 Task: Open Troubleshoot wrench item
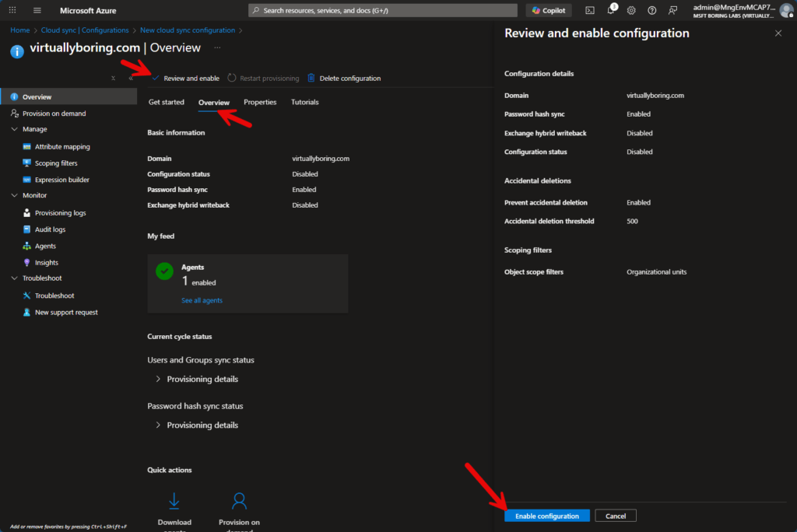tap(54, 296)
